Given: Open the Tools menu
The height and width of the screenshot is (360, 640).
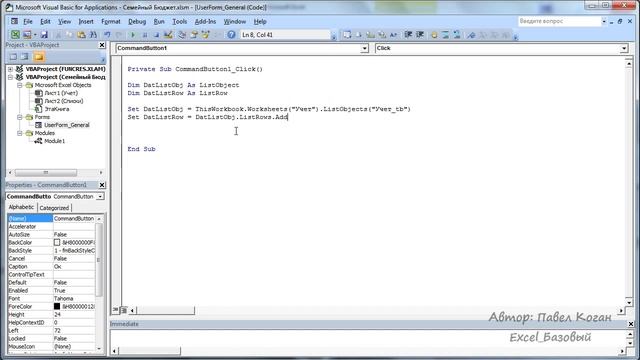Looking at the screenshot, I should [x=179, y=21].
